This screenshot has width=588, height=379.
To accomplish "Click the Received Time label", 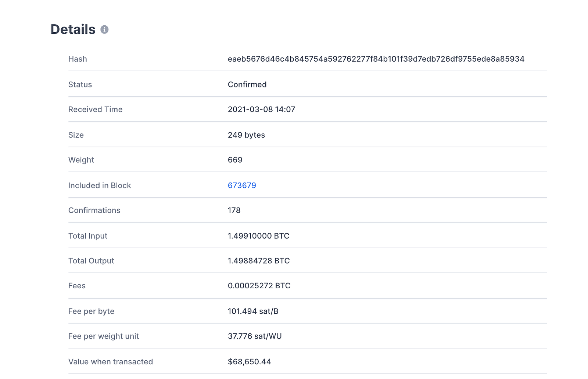I will point(95,109).
